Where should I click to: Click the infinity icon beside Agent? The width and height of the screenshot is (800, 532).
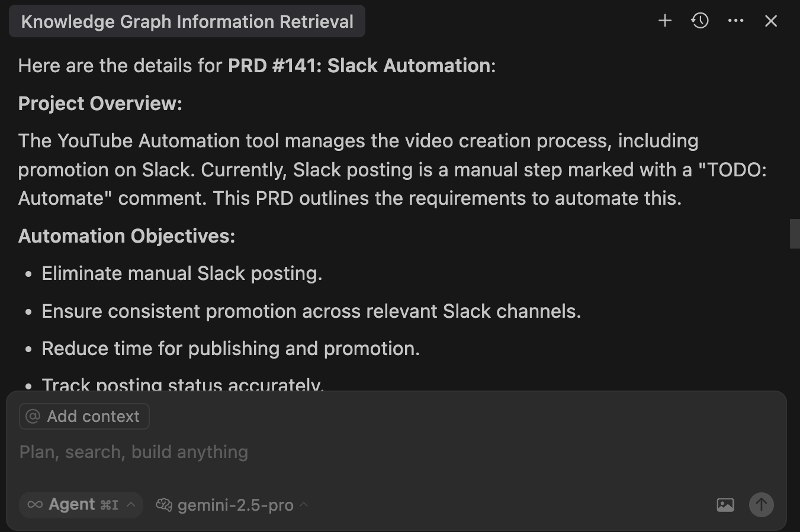pos(35,505)
